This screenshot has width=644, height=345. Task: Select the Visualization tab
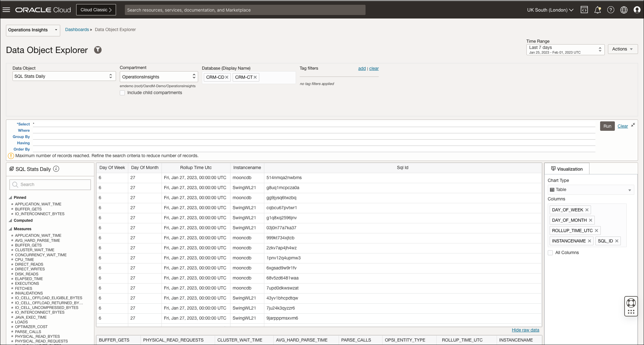(x=567, y=169)
